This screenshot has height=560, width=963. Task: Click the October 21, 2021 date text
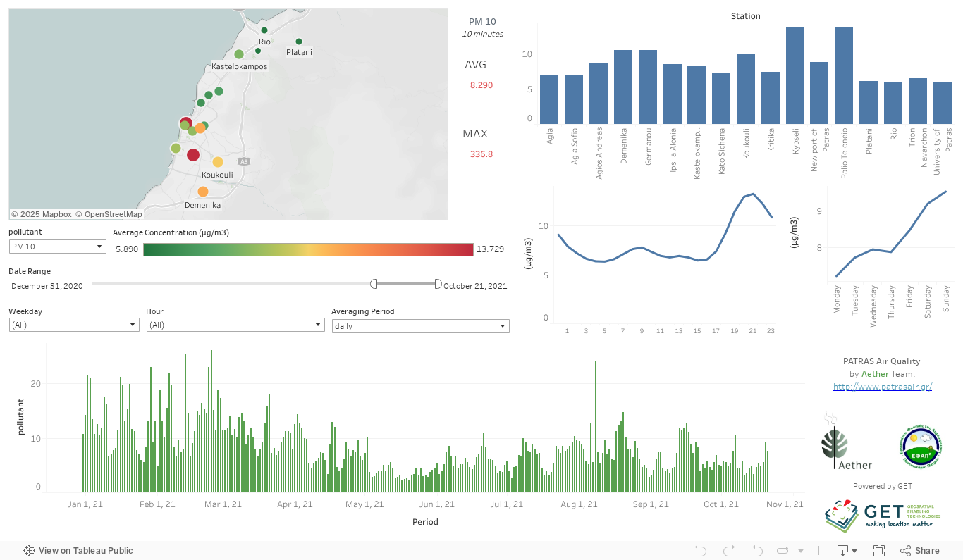click(x=475, y=286)
